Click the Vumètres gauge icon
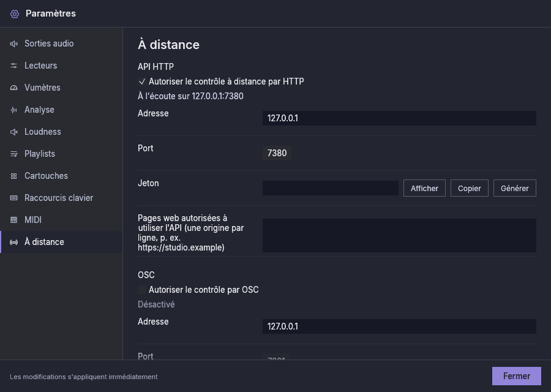Viewport: 551px width, 392px height. point(13,88)
